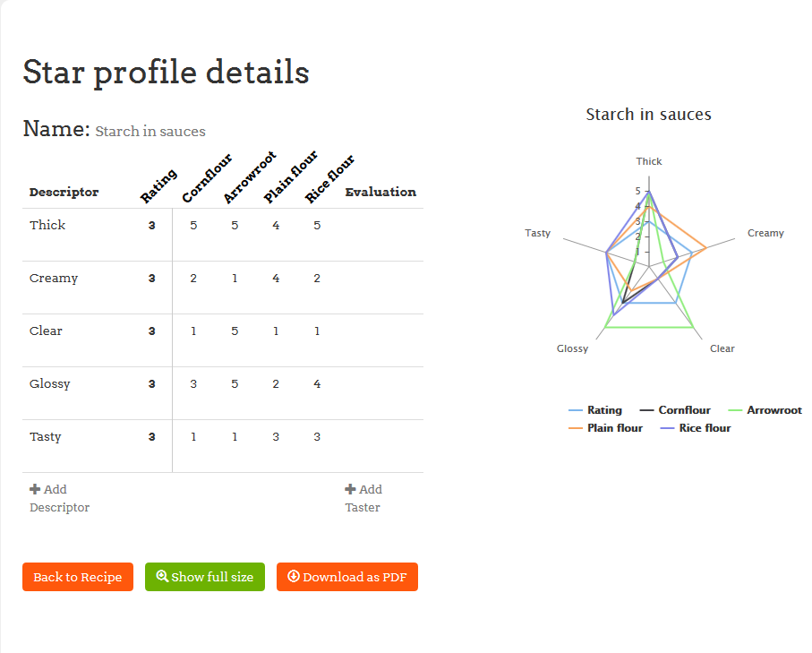Select the Thick descriptor row label
Viewport: 812px width, 653px height.
[47, 225]
